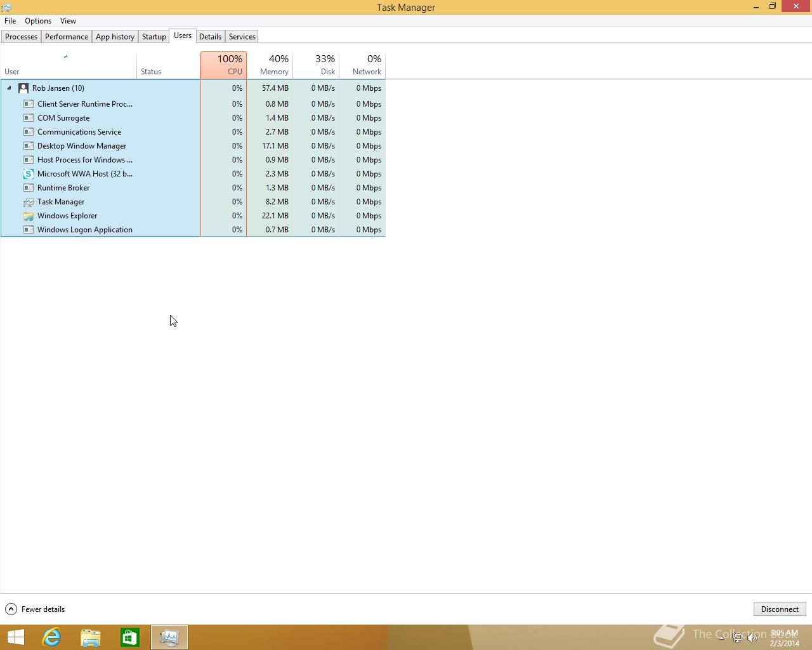The width and height of the screenshot is (812, 650).
Task: Open the File menu
Action: (10, 21)
